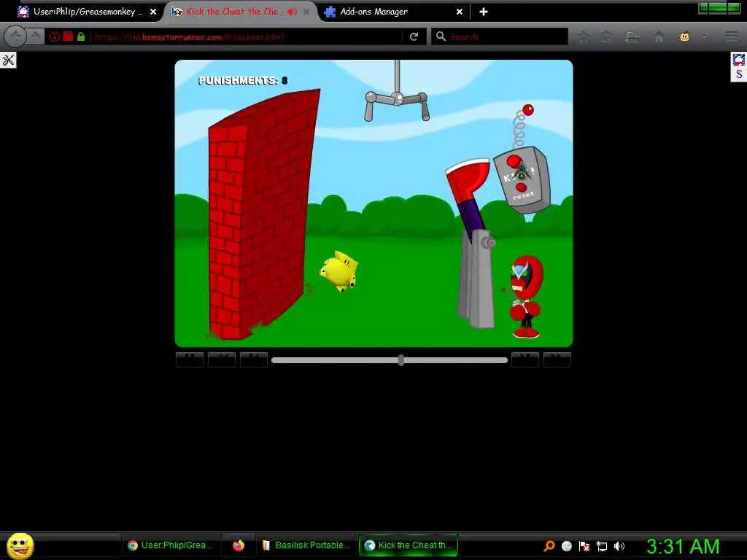
Task: Open the smiley face start button
Action: click(20, 545)
